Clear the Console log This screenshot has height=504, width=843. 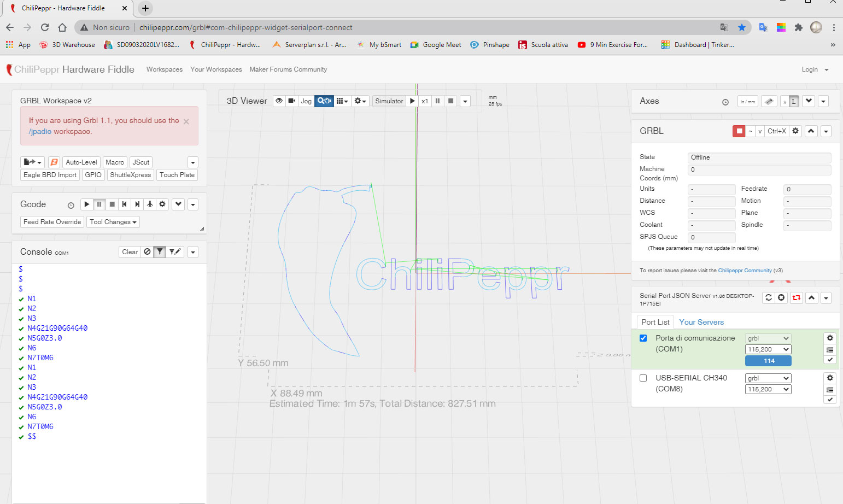click(130, 252)
